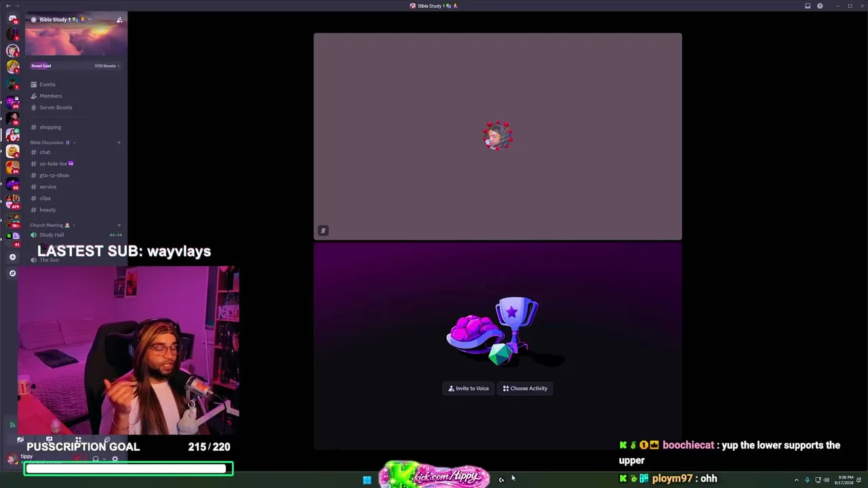Go back with the title bar arrow
This screenshot has height=488, width=868.
7,6
